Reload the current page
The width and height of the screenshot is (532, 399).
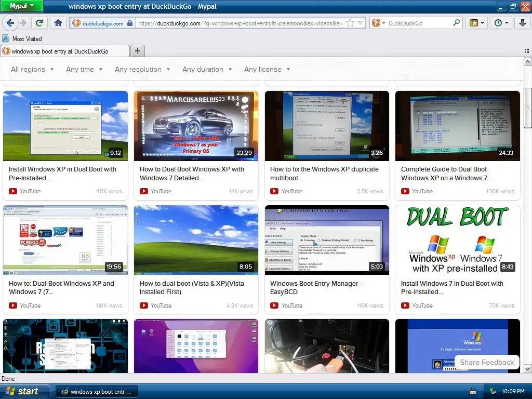(39, 23)
